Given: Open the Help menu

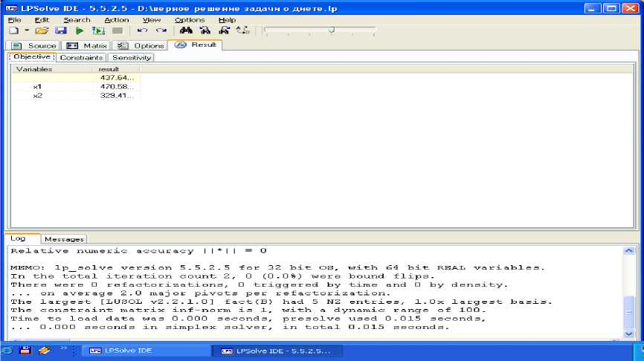Looking at the screenshot, I should [227, 20].
